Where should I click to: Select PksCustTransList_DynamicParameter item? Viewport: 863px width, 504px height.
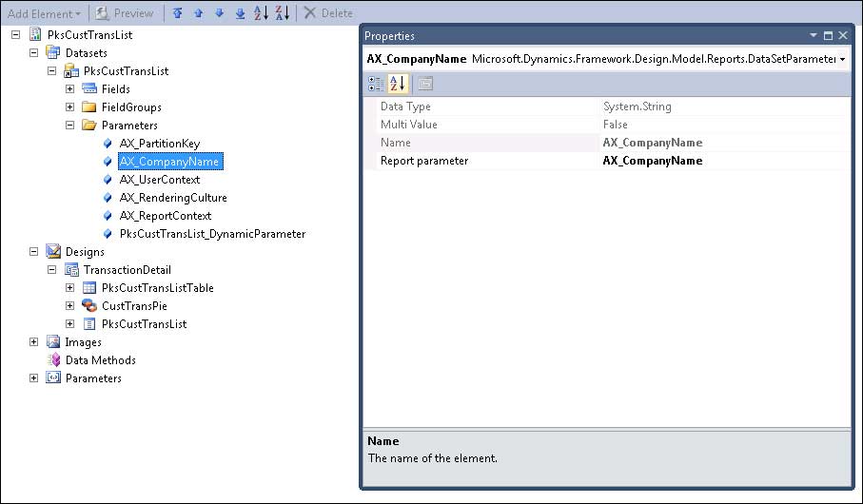212,234
